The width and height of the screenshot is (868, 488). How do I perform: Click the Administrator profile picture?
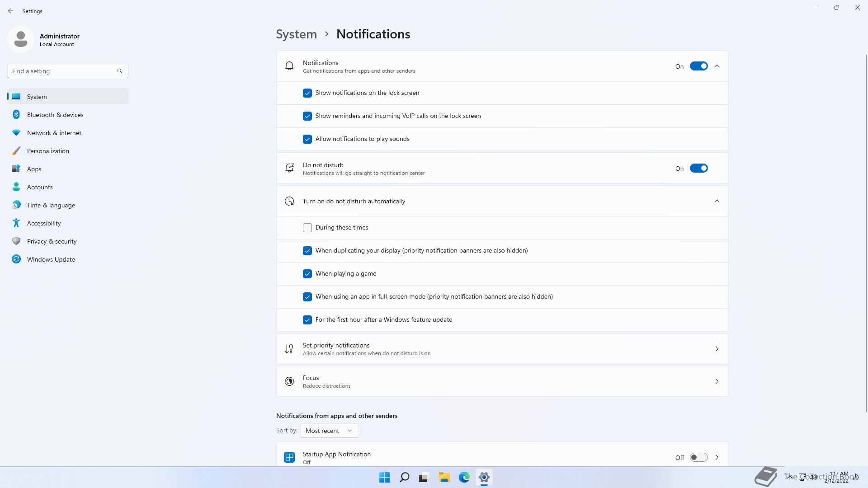pyautogui.click(x=21, y=39)
